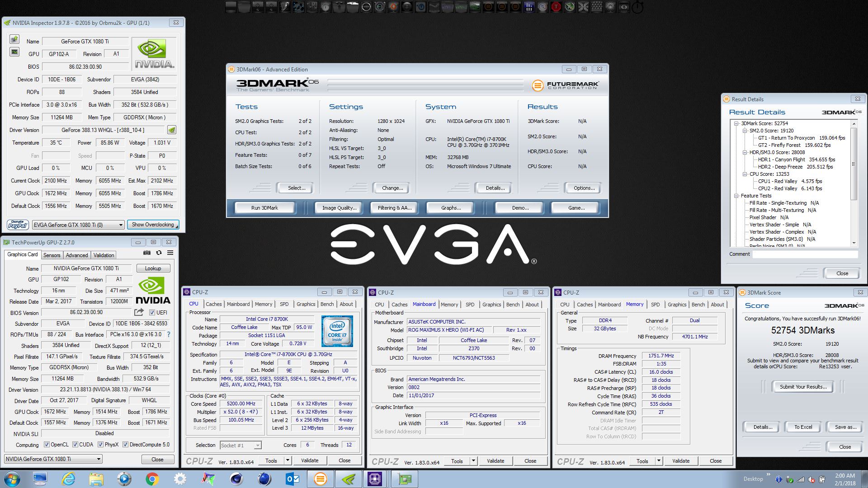868x488 pixels.
Task: Open Caches tab in first CPU-Z window
Action: (214, 304)
